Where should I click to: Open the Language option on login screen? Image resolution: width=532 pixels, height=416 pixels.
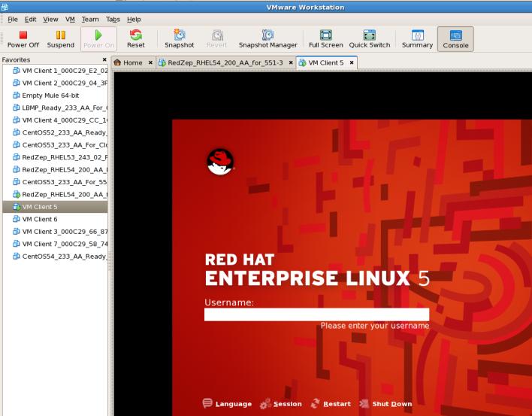tap(228, 404)
